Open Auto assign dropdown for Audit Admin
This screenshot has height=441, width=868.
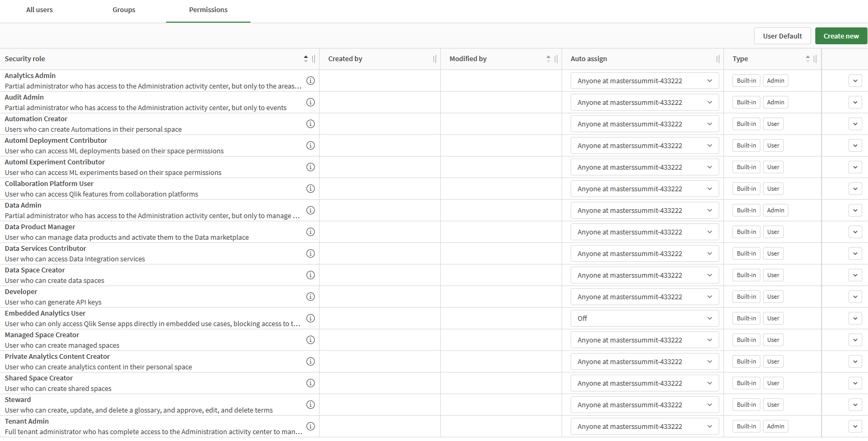point(644,102)
